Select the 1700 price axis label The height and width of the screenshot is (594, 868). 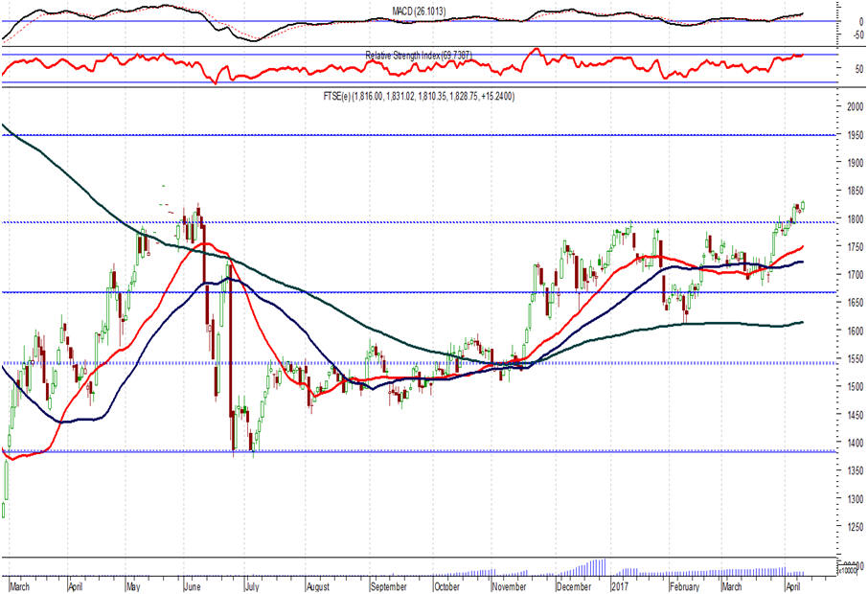point(855,275)
